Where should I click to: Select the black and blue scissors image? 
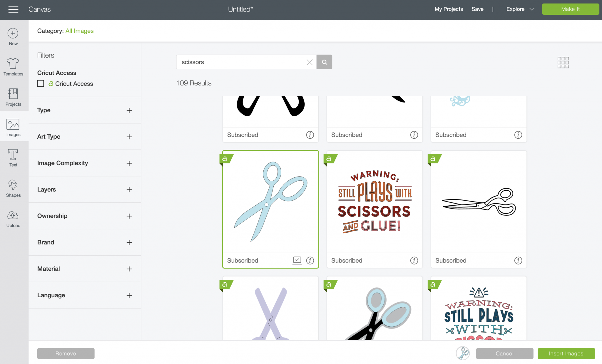(374, 308)
